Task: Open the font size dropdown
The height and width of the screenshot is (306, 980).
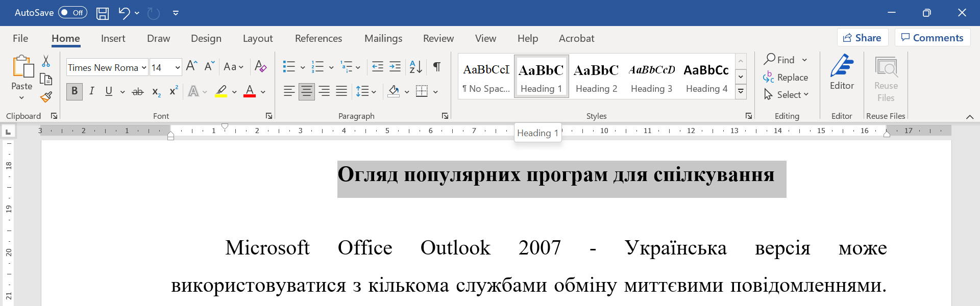Action: tap(177, 67)
